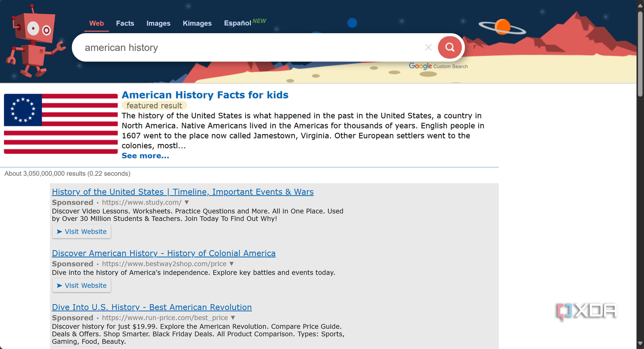Open History of the United States Timeline link
Viewport: 644px width, 349px height.
[x=183, y=192]
